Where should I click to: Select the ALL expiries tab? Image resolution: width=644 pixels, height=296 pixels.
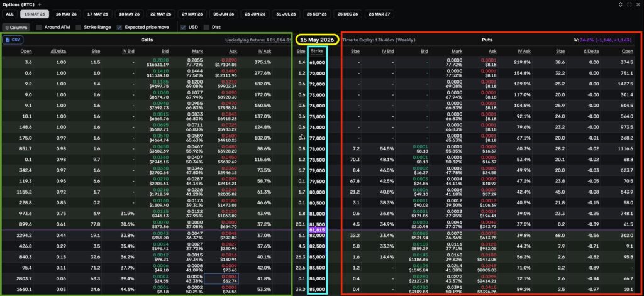click(x=10, y=14)
